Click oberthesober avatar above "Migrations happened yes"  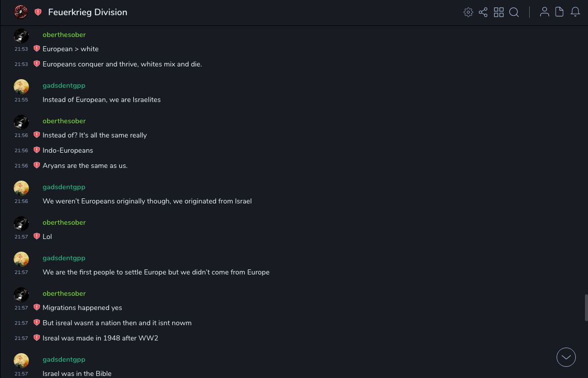click(x=21, y=294)
